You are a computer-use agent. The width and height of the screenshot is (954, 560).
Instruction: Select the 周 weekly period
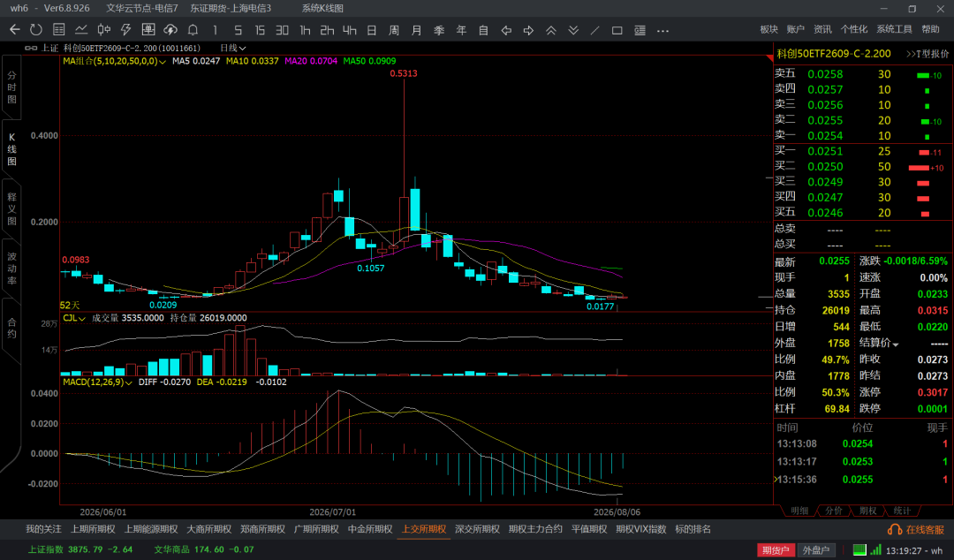(394, 30)
